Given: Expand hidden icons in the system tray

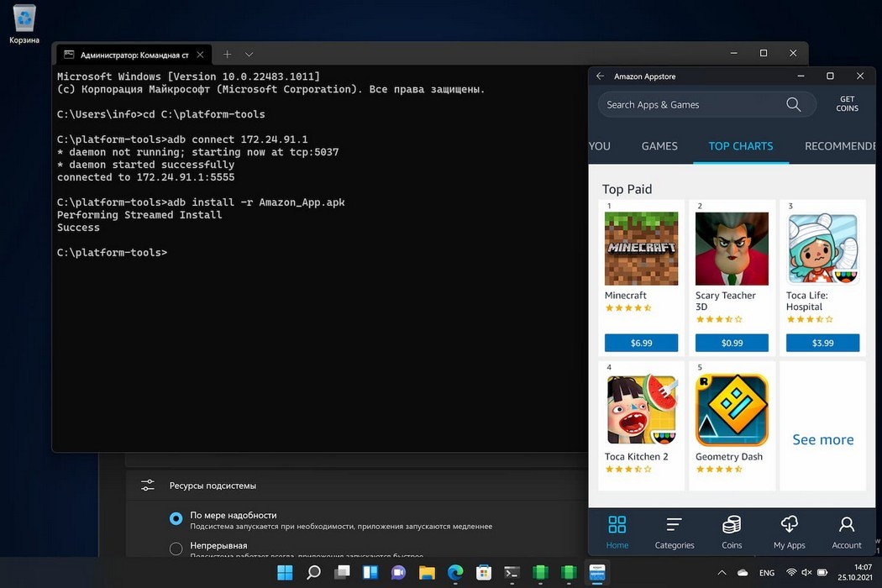Looking at the screenshot, I should pyautogui.click(x=722, y=573).
